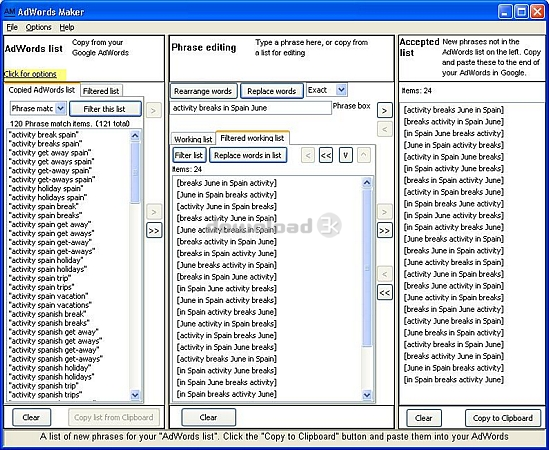Image resolution: width=549 pixels, height=450 pixels.
Task: Click the '>>' button left of the Accepted list
Action: pos(384,230)
